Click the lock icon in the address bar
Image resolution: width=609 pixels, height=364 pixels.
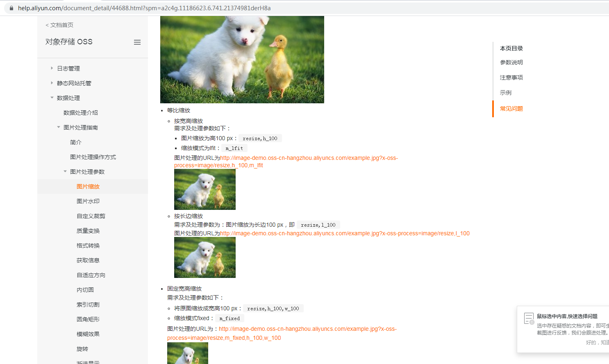click(x=11, y=8)
